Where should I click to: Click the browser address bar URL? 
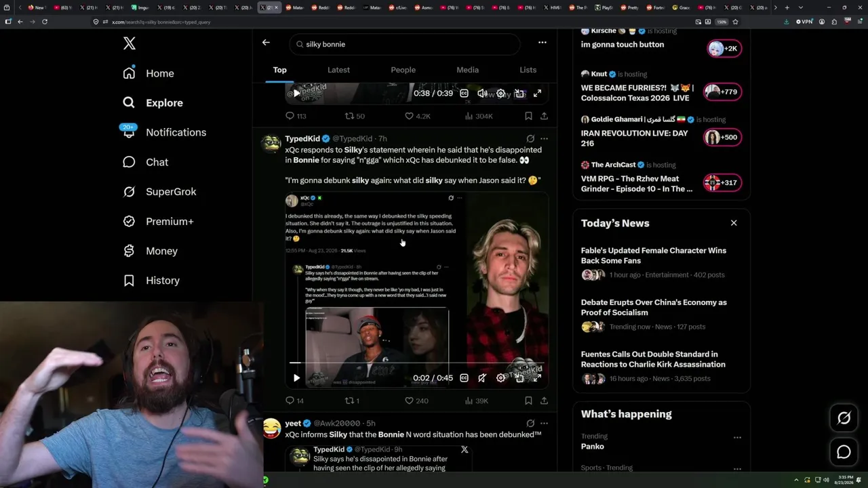(161, 22)
